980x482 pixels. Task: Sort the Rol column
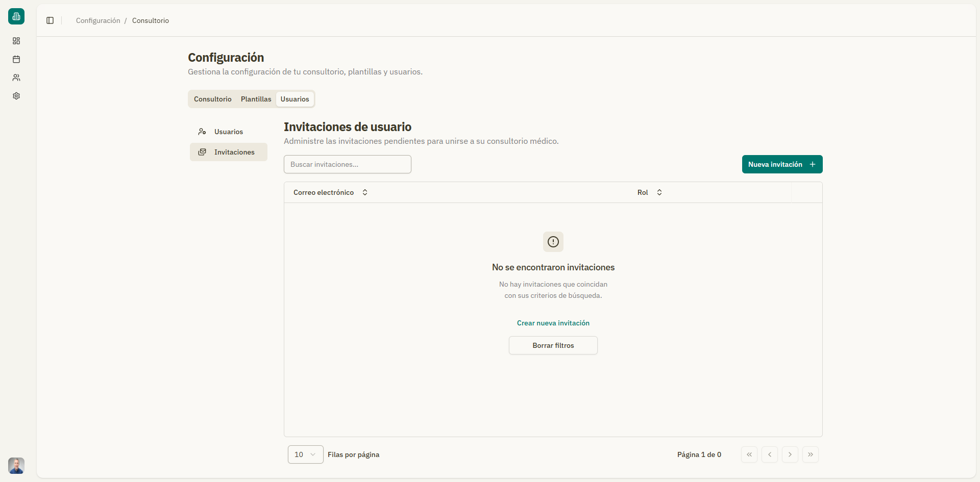[x=658, y=192]
